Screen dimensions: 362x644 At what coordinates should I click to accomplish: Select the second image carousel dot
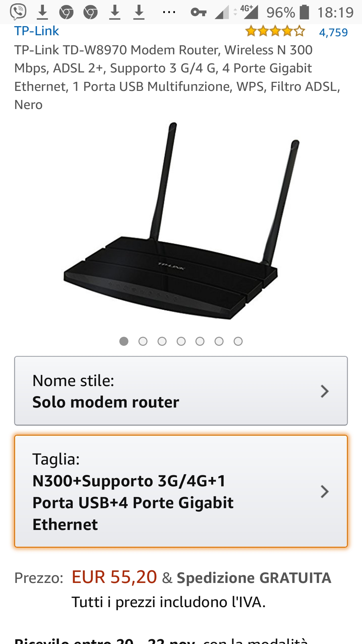pos(143,341)
